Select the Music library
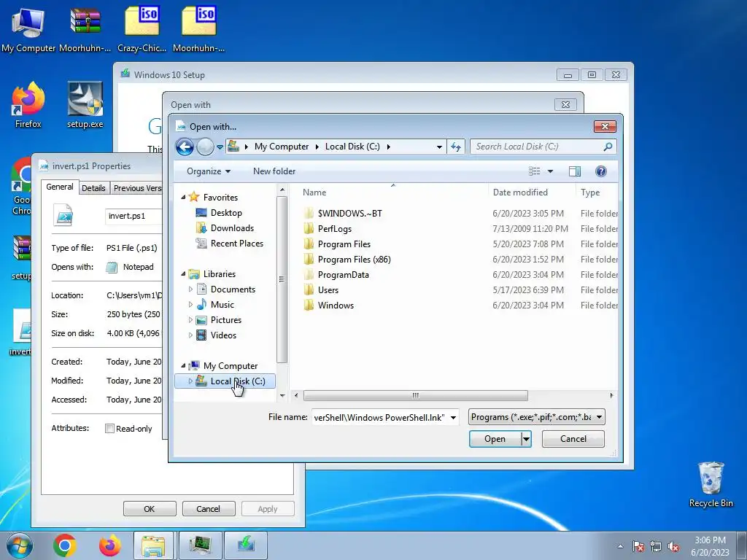 click(x=222, y=305)
